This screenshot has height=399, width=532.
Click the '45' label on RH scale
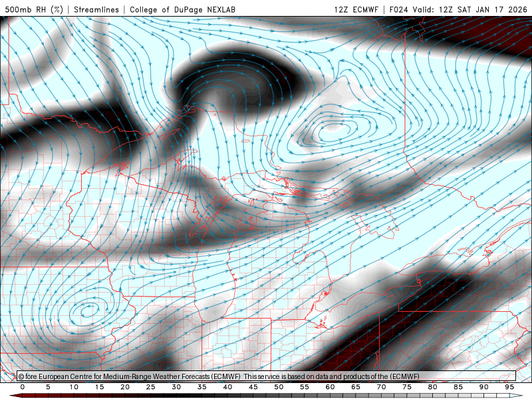tap(253, 387)
